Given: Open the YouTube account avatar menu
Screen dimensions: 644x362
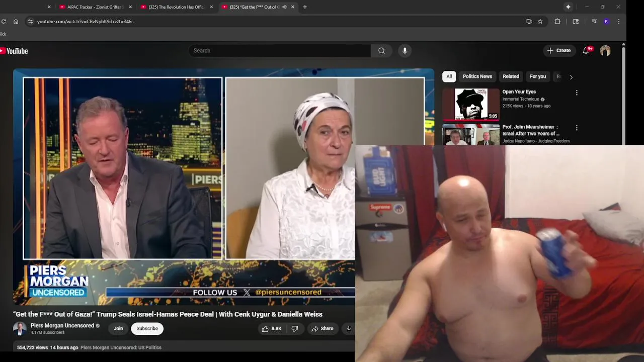Looking at the screenshot, I should tap(605, 51).
